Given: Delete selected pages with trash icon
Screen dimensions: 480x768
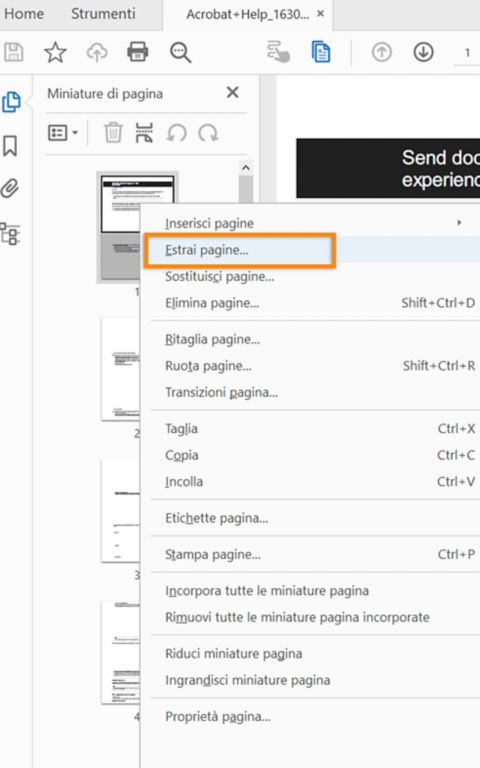Looking at the screenshot, I should 113,133.
